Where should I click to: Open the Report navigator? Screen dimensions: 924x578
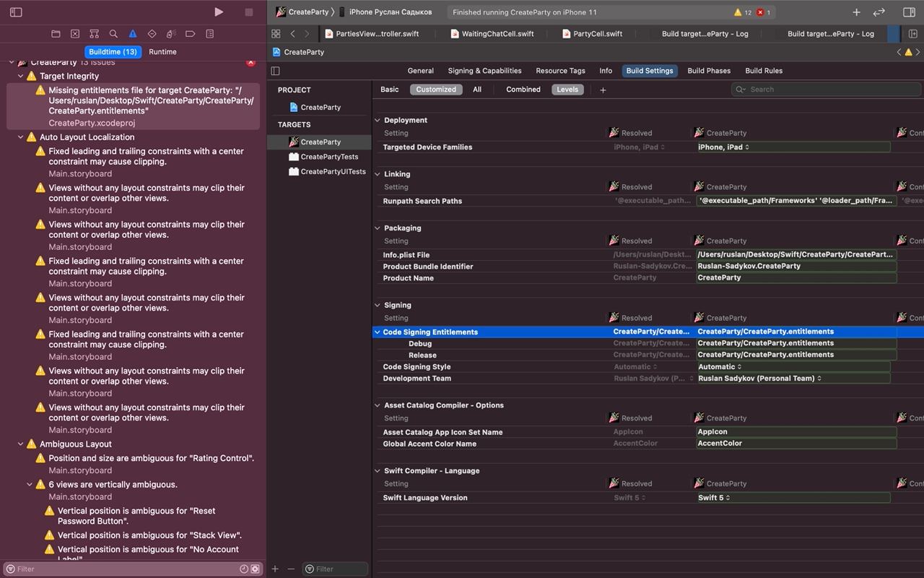(x=209, y=34)
